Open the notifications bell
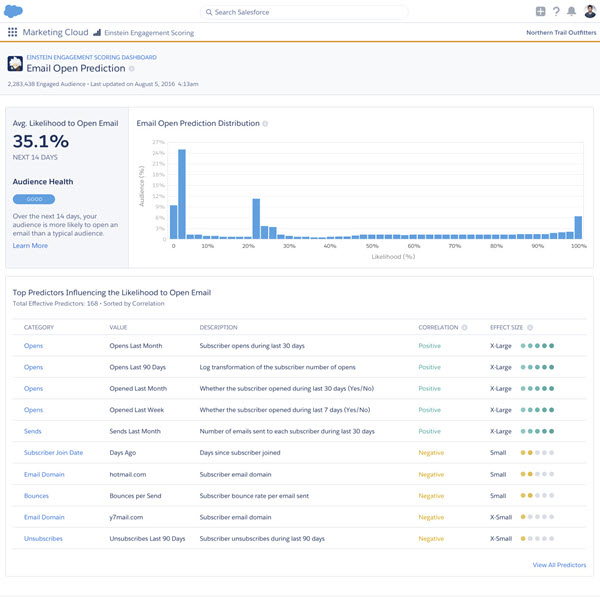 [x=571, y=11]
